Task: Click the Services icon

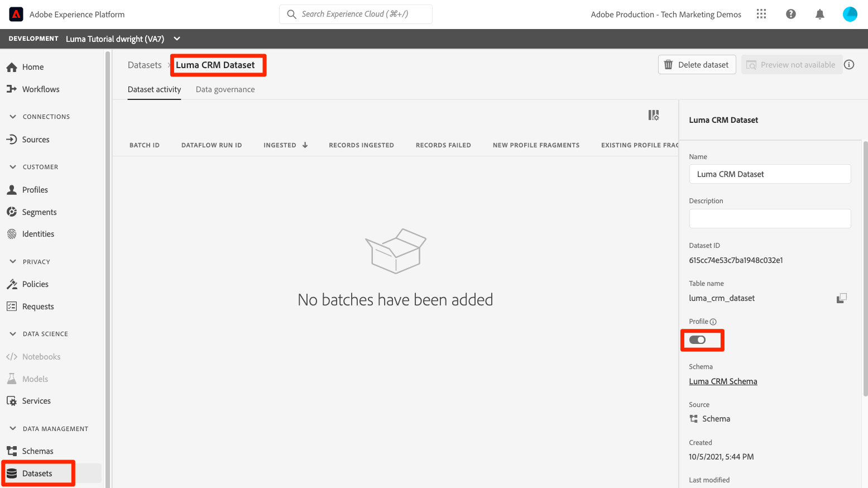Action: [x=12, y=401]
